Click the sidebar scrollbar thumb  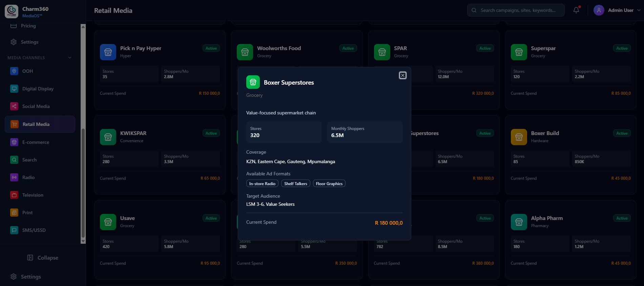coord(83,183)
